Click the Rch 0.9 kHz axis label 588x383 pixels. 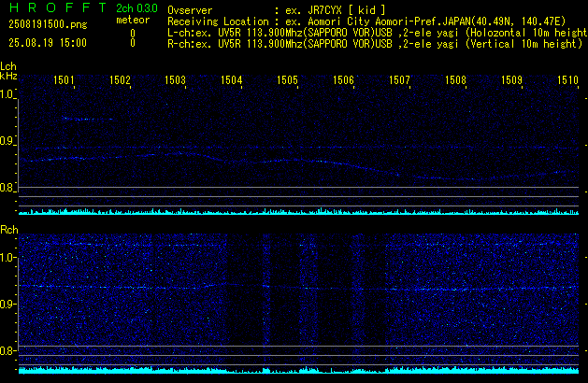point(7,304)
